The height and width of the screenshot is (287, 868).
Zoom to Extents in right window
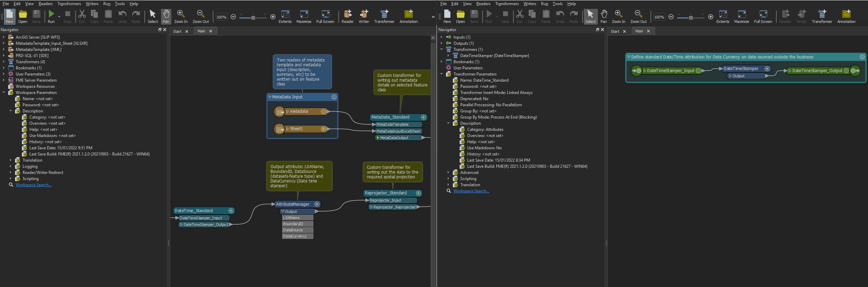click(723, 16)
